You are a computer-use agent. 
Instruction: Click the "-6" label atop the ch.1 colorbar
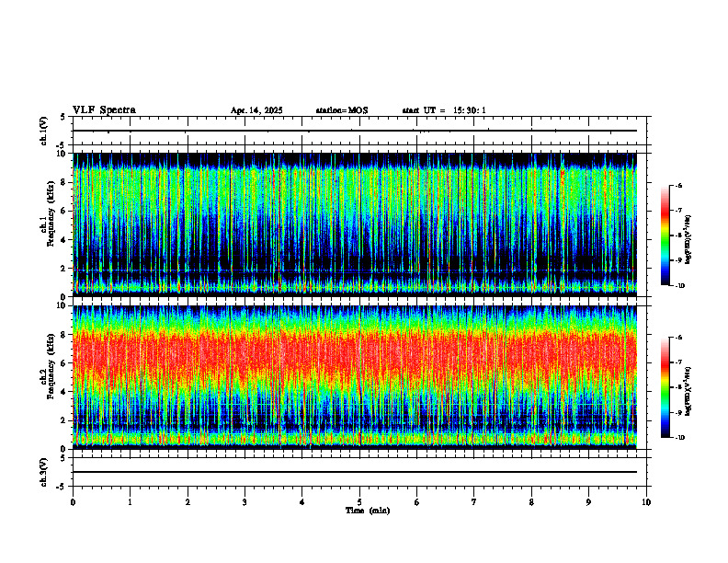click(679, 186)
